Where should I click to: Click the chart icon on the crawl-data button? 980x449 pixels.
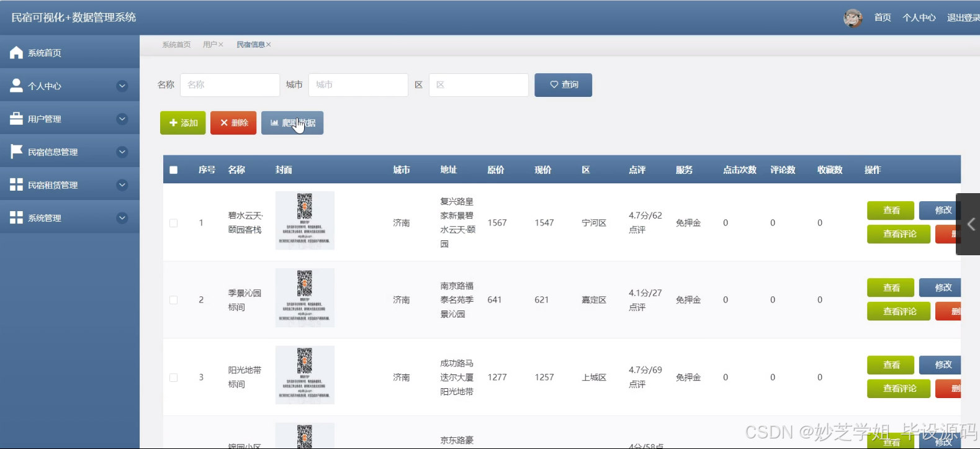pos(274,123)
